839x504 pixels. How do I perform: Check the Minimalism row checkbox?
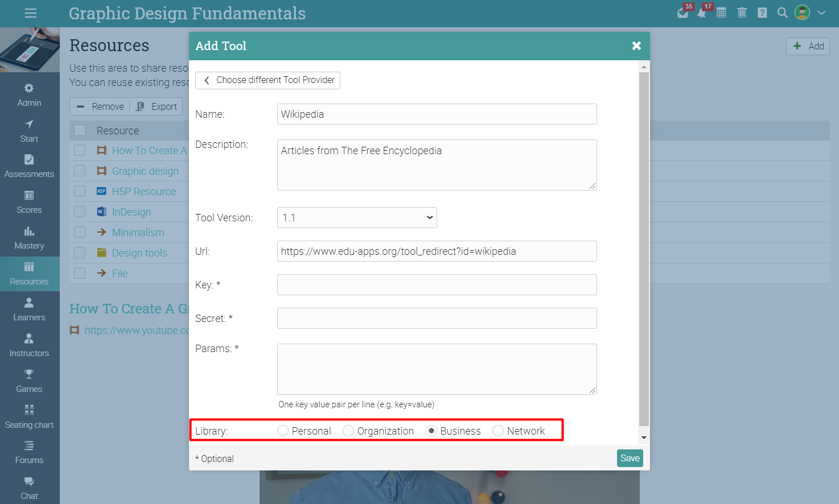[80, 232]
